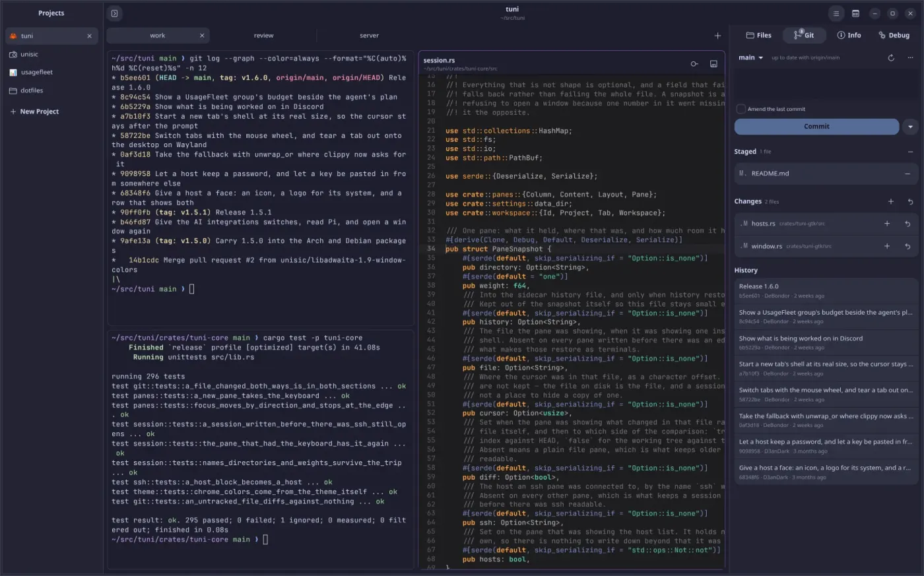The image size is (924, 576).
Task: Switch to the review tab
Action: tap(263, 36)
